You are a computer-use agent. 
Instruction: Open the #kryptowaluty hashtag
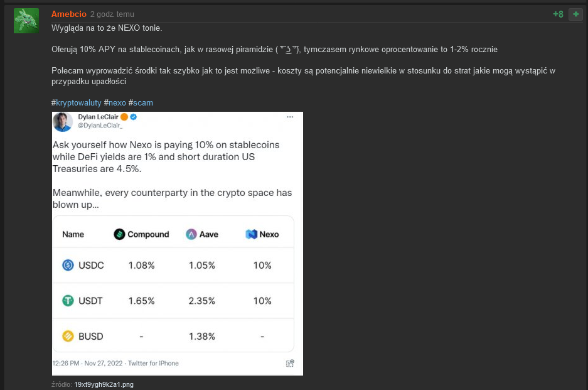click(x=76, y=102)
